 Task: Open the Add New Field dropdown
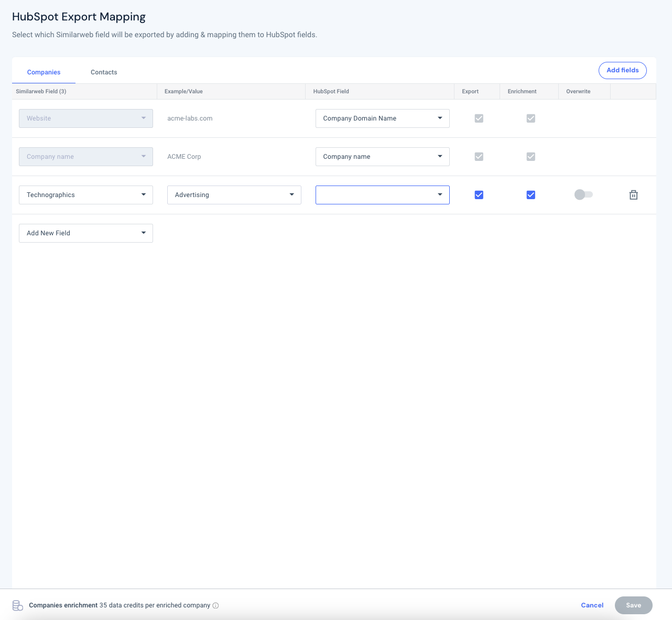coord(86,233)
